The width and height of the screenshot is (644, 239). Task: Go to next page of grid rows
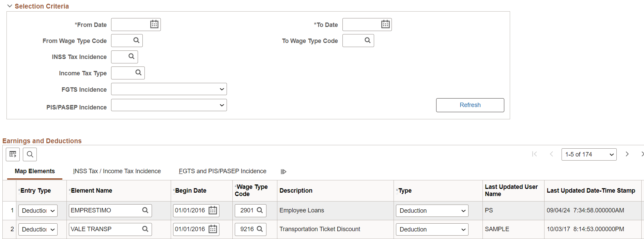[627, 154]
